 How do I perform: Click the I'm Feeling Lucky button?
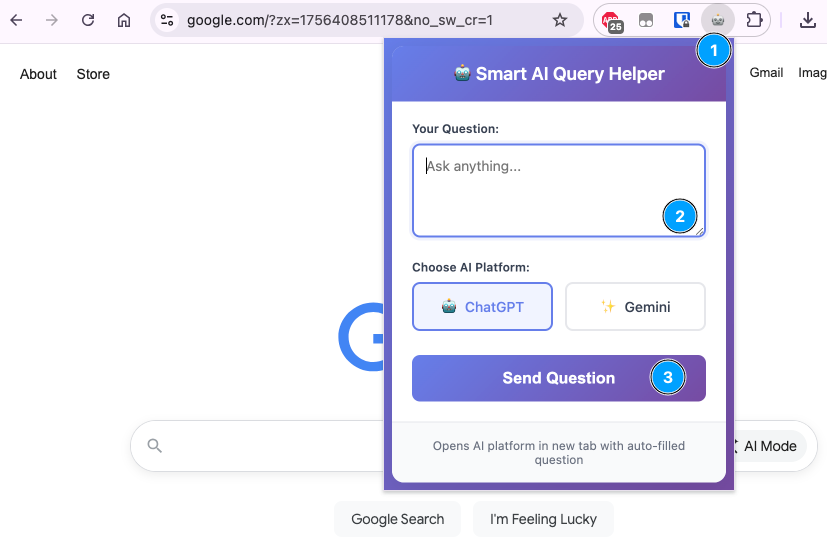[x=543, y=519]
